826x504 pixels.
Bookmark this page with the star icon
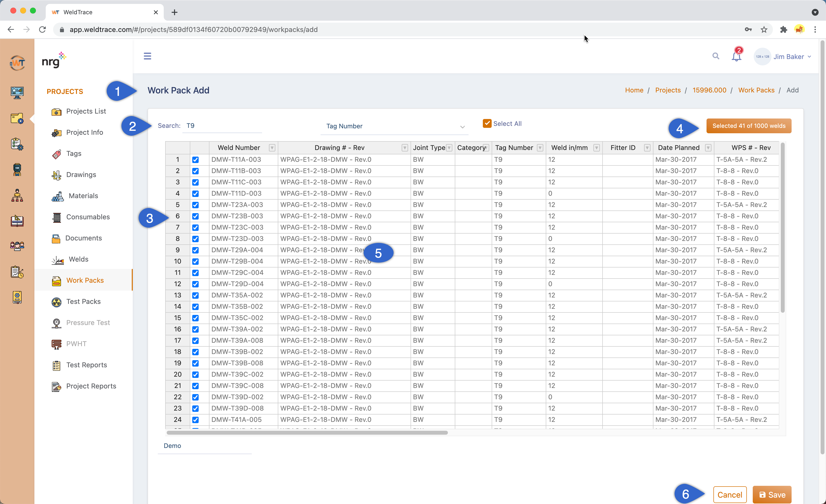pos(764,30)
